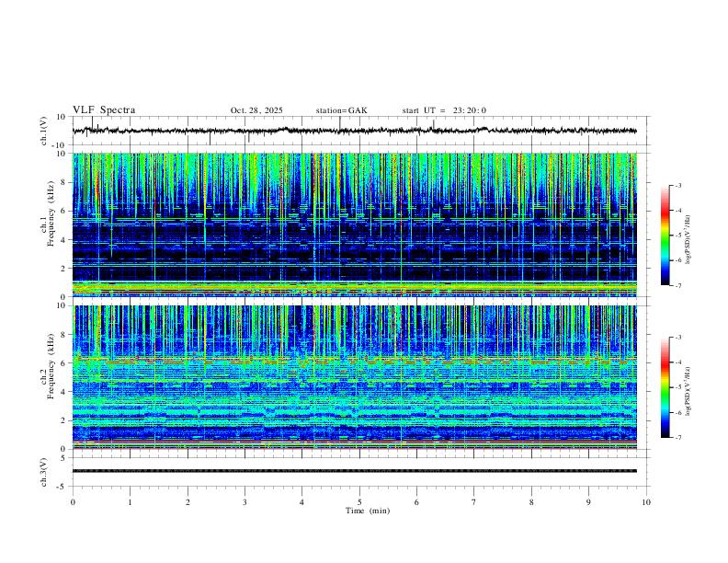Click the "Time (min)" axis label

tap(368, 511)
